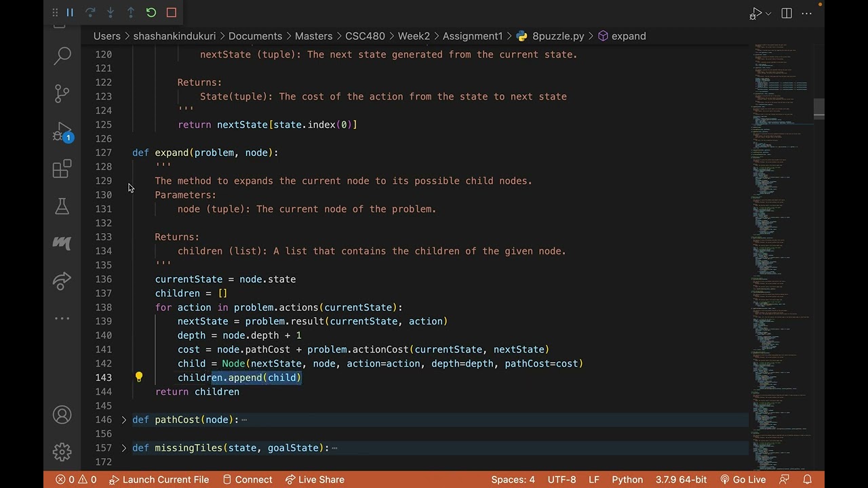Click 'return children' on line 144
Viewport: 868px width, 488px height.
tap(197, 392)
